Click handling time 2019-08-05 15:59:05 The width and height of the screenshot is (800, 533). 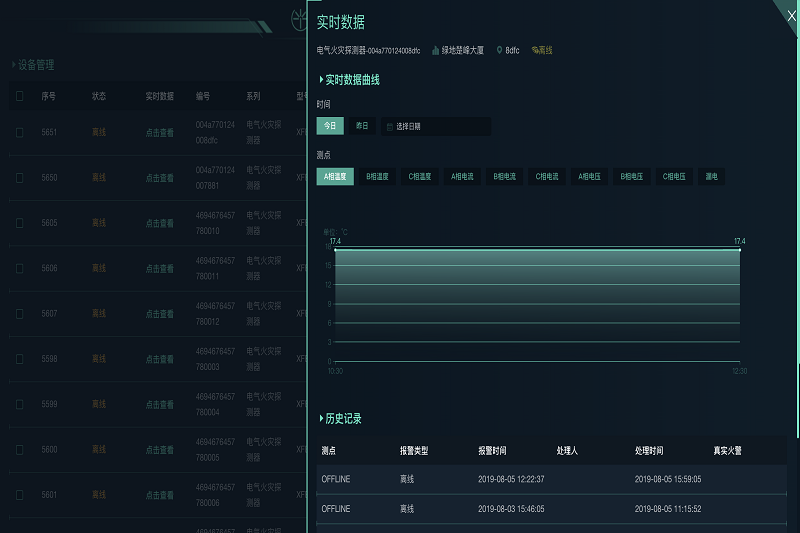pos(668,479)
